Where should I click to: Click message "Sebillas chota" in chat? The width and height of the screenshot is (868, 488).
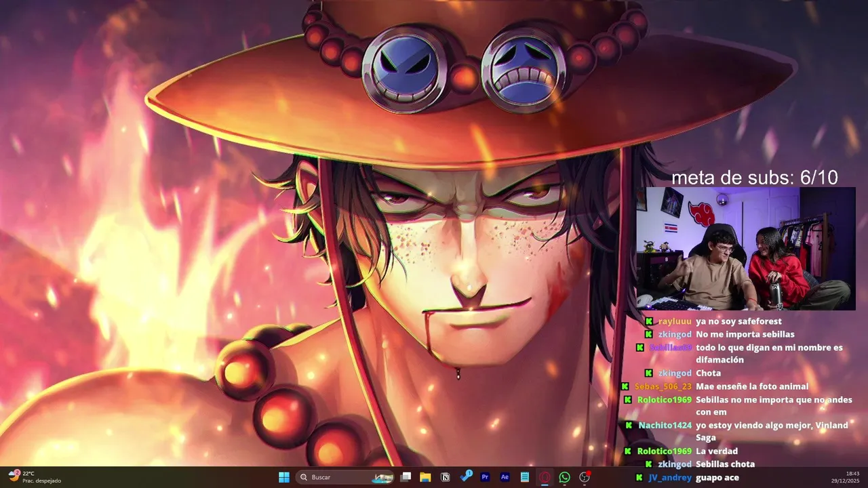pyautogui.click(x=725, y=464)
